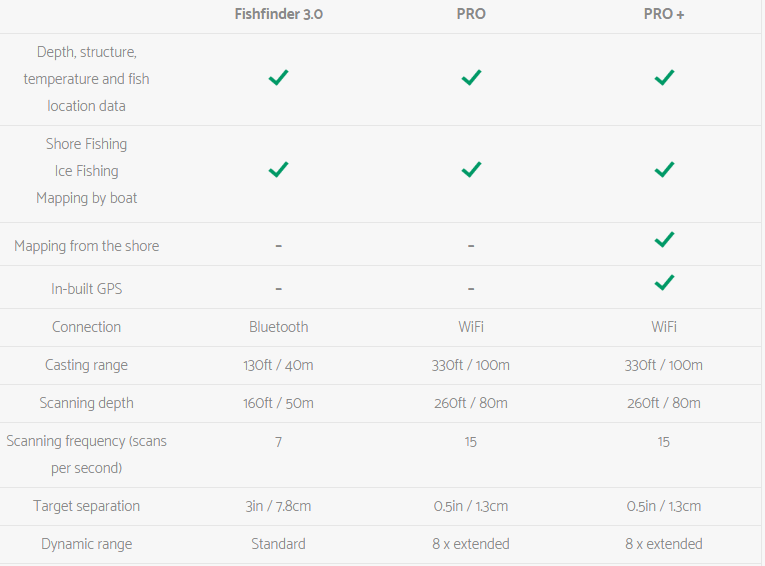Click the In-built GPS row label
765x566 pixels.
tap(87, 289)
